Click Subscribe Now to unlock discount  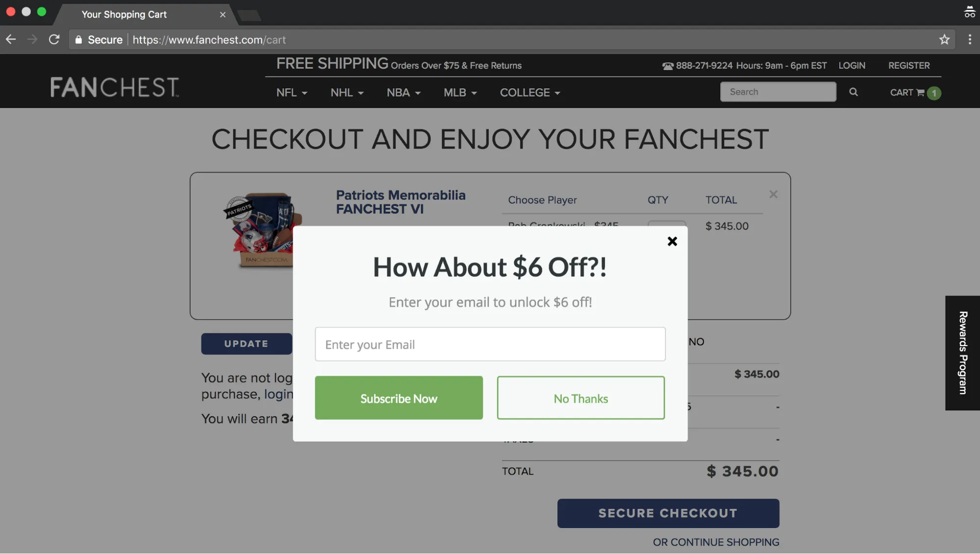click(399, 397)
